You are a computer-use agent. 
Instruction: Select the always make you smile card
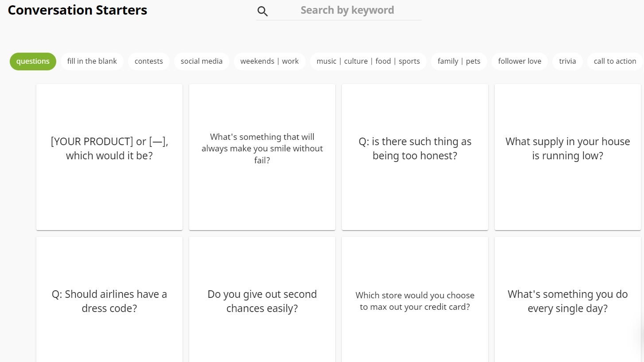[x=262, y=157]
